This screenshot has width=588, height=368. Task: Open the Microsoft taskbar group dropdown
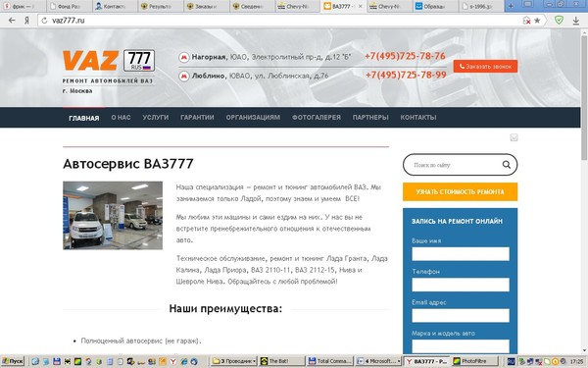(x=378, y=361)
